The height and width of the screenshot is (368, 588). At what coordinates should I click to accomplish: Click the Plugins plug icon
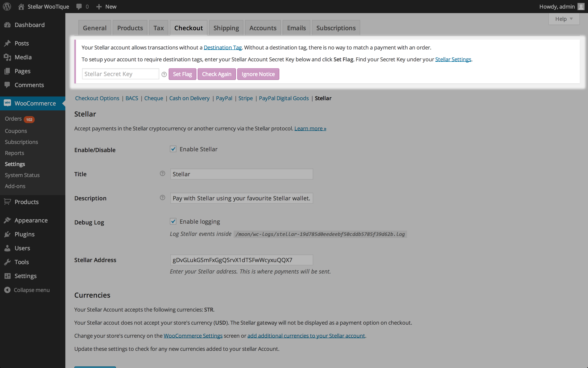(x=8, y=234)
